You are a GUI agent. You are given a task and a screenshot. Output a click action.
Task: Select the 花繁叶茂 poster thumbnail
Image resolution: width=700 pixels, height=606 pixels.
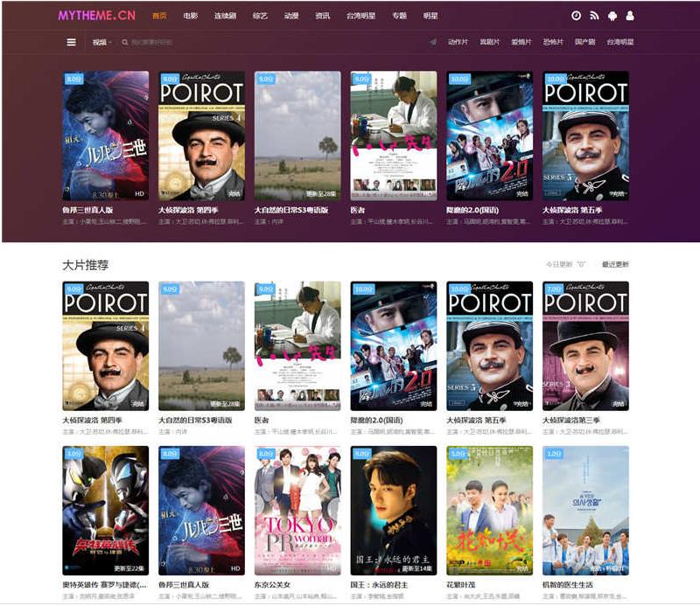[489, 511]
